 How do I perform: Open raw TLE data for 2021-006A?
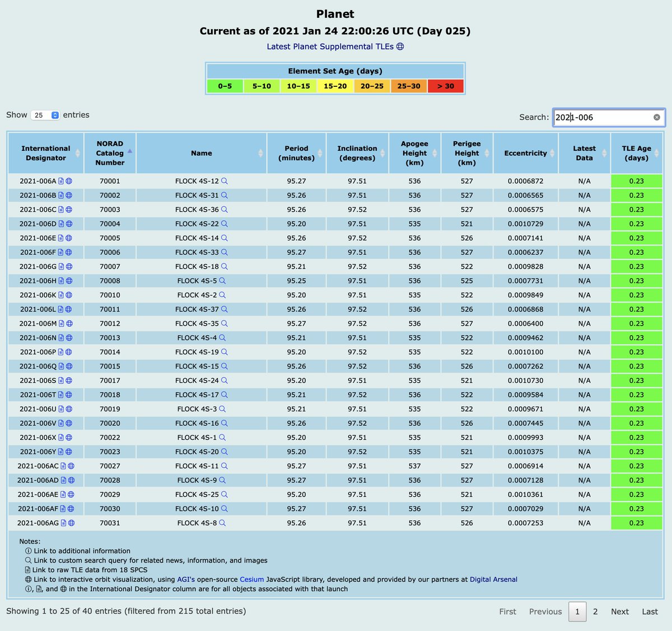tap(61, 181)
